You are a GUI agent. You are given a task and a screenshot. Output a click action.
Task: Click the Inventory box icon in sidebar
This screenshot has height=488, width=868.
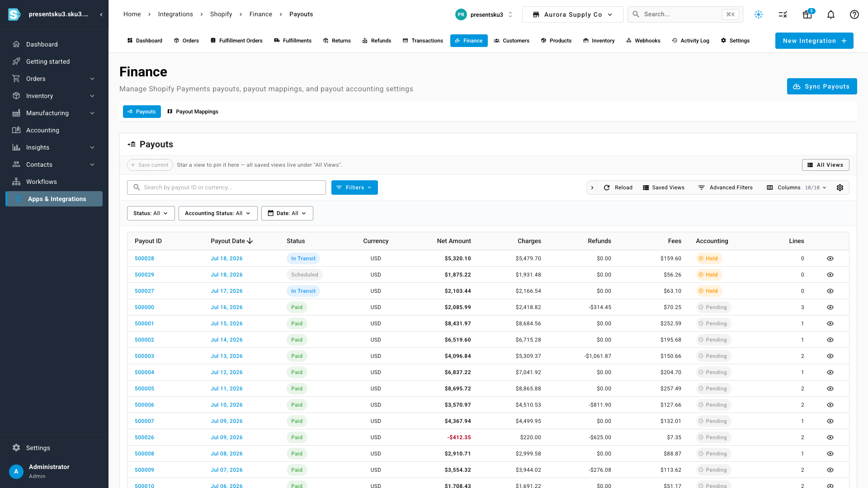tap(16, 96)
